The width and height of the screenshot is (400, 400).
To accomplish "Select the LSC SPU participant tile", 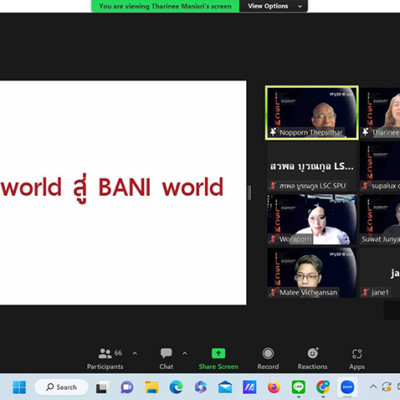I will pos(312,167).
